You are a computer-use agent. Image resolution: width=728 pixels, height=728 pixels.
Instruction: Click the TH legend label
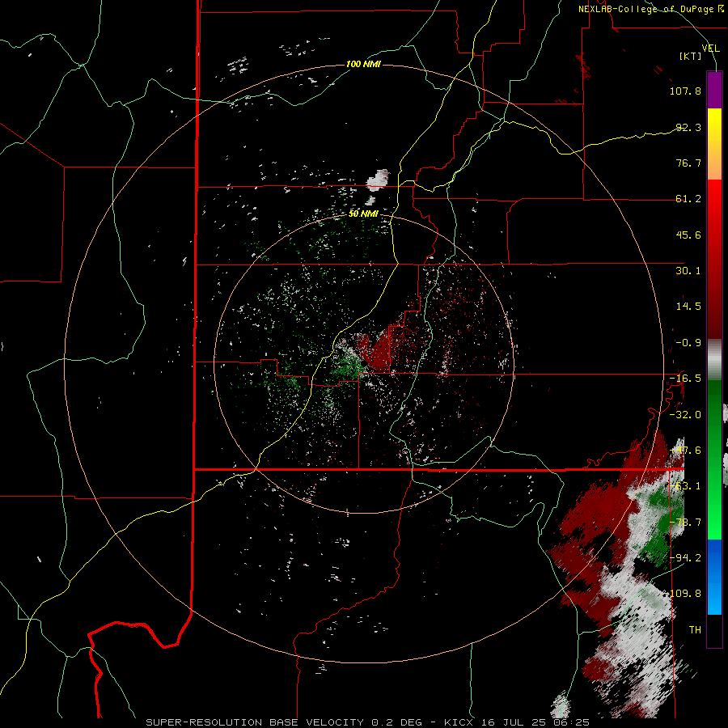tap(695, 630)
